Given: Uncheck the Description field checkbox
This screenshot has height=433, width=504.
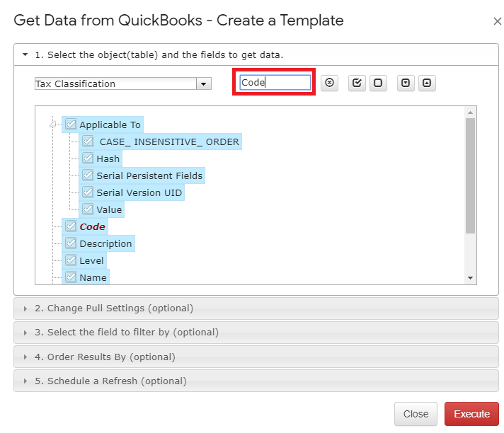Looking at the screenshot, I should pos(71,243).
